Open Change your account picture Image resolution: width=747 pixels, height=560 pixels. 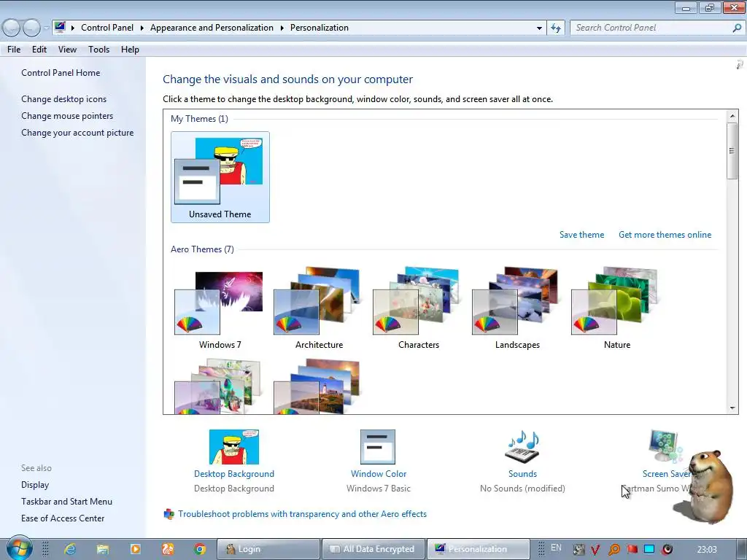coord(77,133)
